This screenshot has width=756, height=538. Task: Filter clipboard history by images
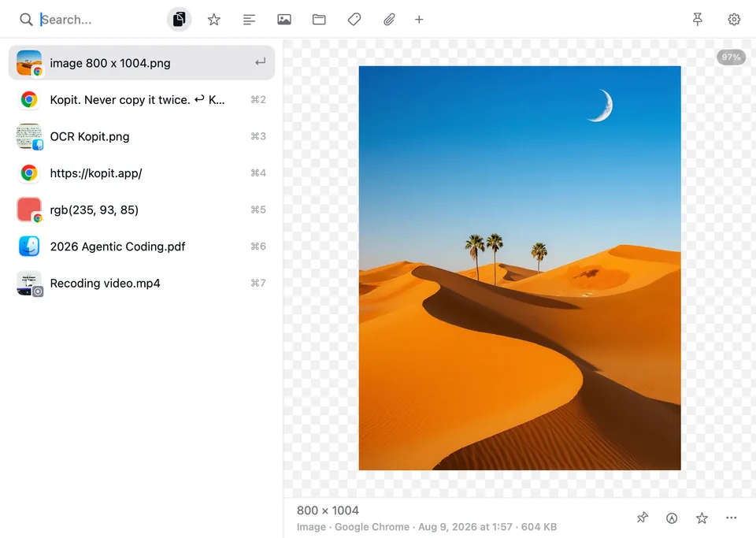[284, 20]
